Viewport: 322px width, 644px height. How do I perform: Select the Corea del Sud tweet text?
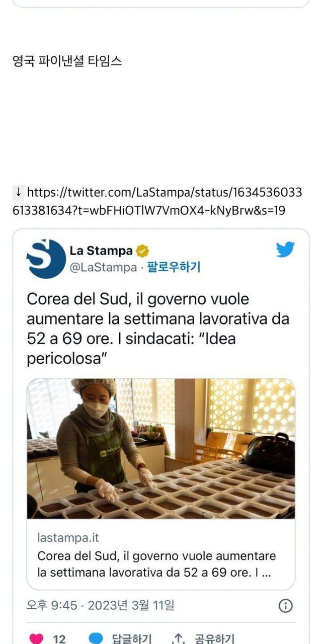click(158, 329)
